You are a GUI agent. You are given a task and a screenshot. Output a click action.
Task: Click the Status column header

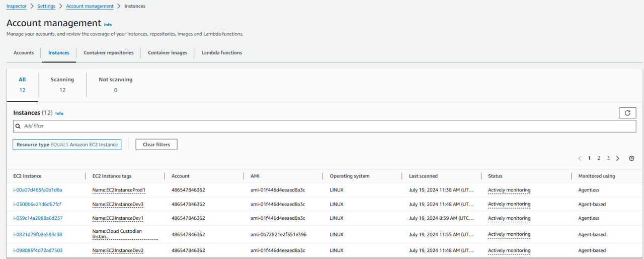[495, 176]
